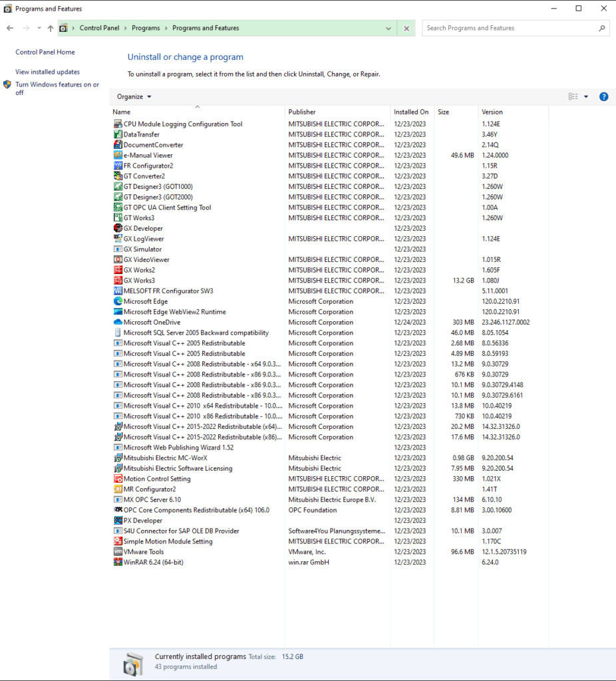616x681 pixels.
Task: Open View installed updates link
Action: 48,72
